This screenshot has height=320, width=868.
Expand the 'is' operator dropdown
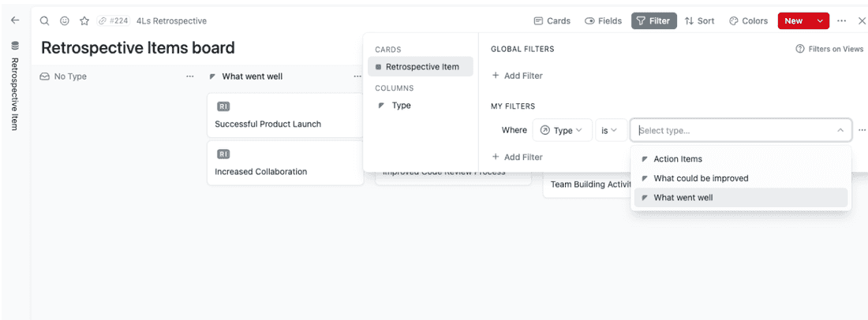[610, 130]
